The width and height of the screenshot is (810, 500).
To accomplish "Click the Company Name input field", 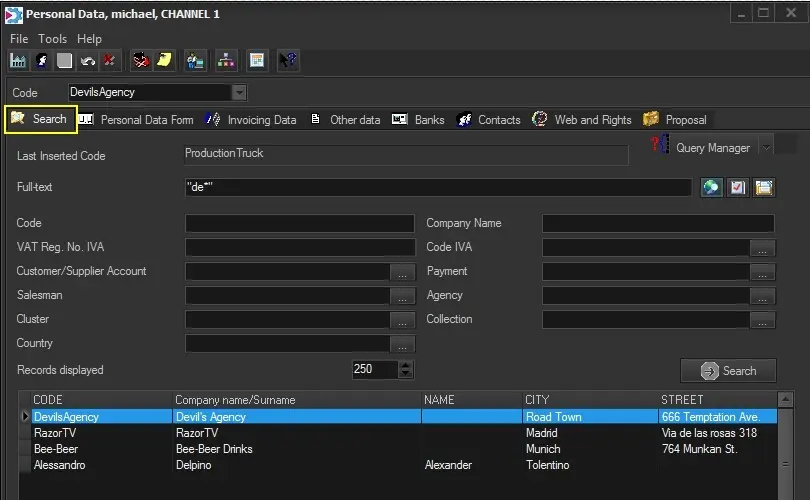I will tap(658, 224).
